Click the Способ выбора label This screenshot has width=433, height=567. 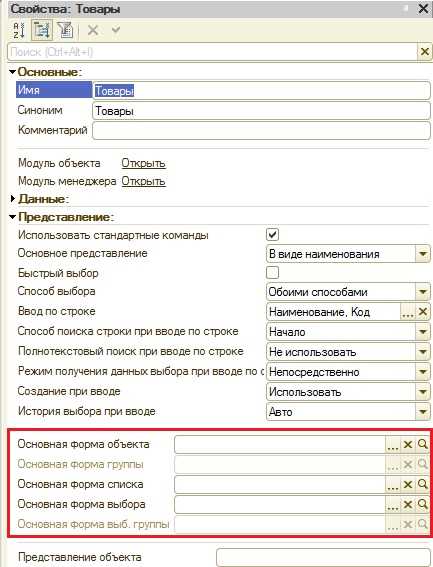point(57,291)
